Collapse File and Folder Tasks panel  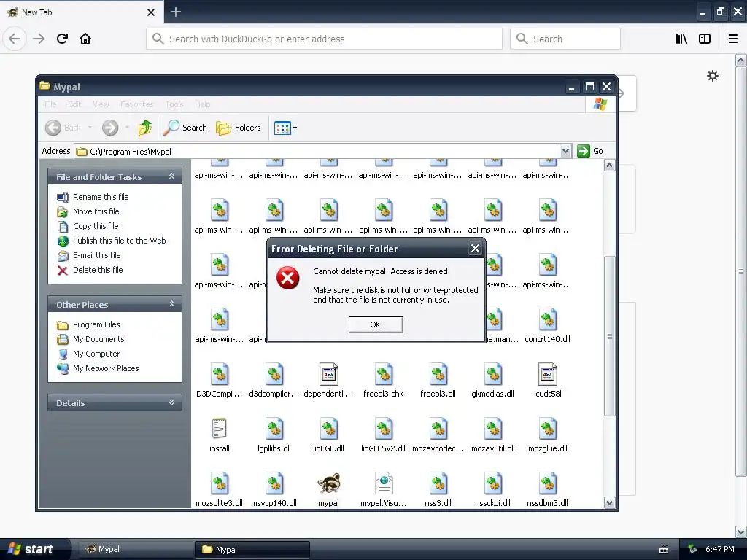171,176
